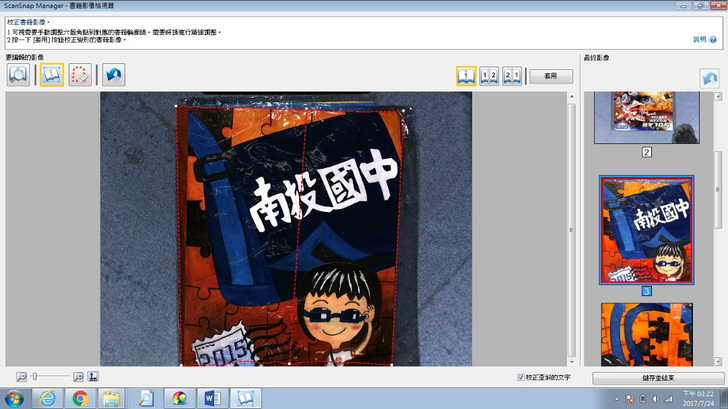The height and width of the screenshot is (409, 728).
Task: Click the network signal tray icon
Action: pos(669,399)
